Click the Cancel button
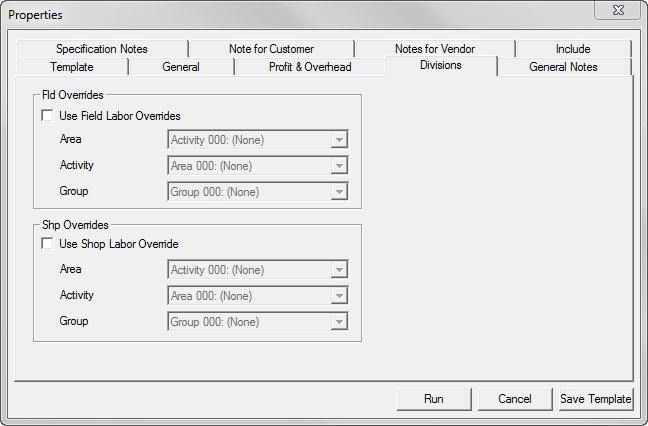 515,399
